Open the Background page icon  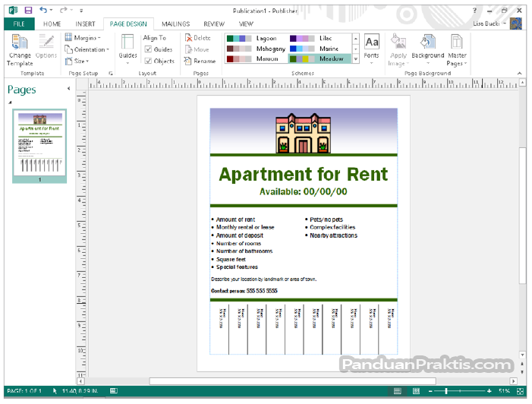pos(427,46)
